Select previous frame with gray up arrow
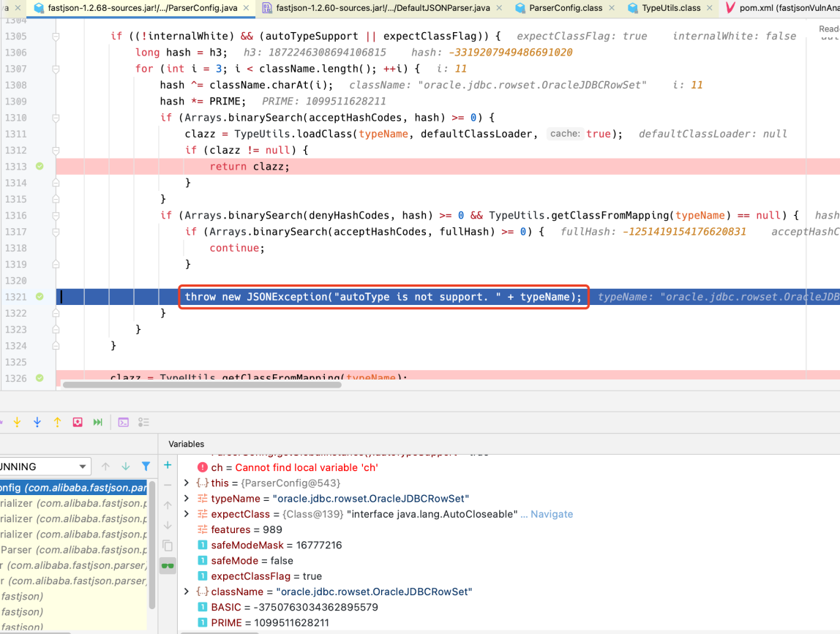 point(105,467)
